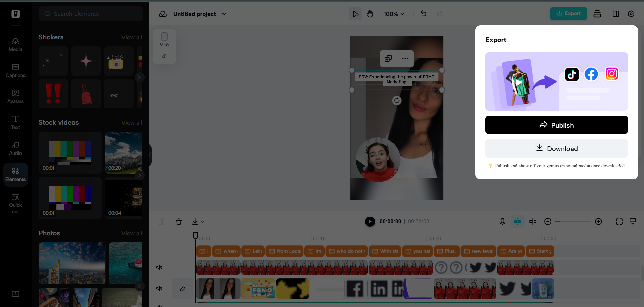Open the Untitled project name dropdown
Viewport: 644px width, 307px height.
click(224, 14)
